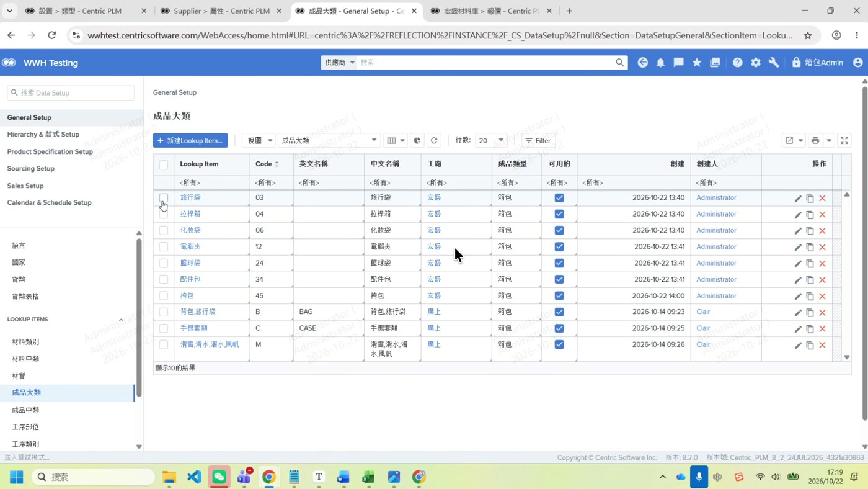
Task: Open the 配件包 lookup item link
Action: coord(190,280)
